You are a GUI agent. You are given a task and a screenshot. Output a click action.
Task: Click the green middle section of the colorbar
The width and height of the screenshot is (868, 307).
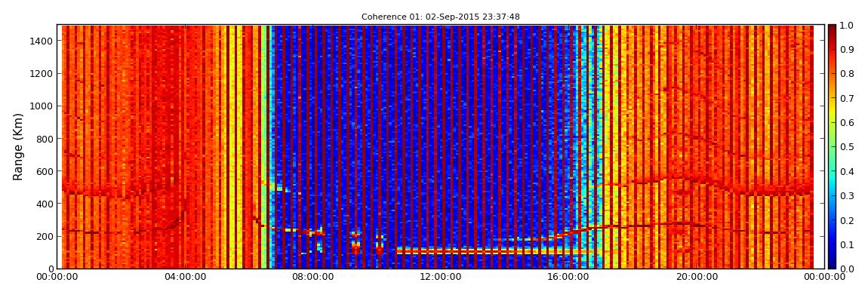coord(833,146)
